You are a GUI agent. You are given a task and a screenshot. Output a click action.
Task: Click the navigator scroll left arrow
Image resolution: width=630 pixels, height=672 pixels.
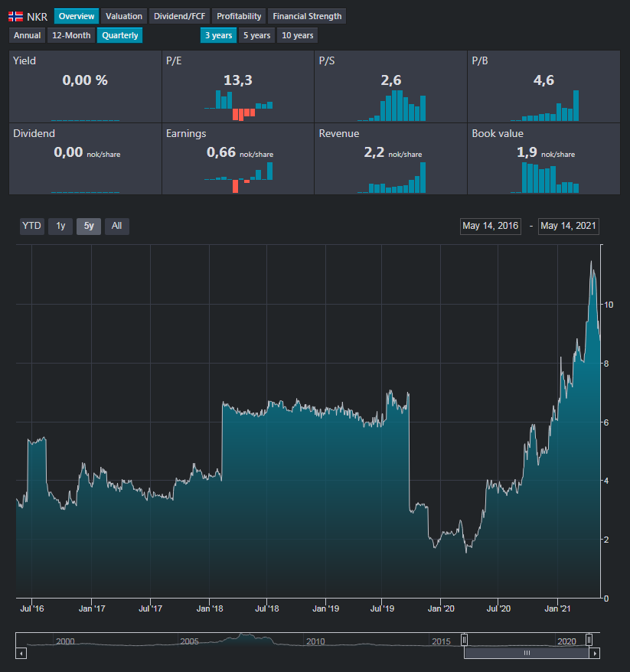pyautogui.click(x=21, y=654)
